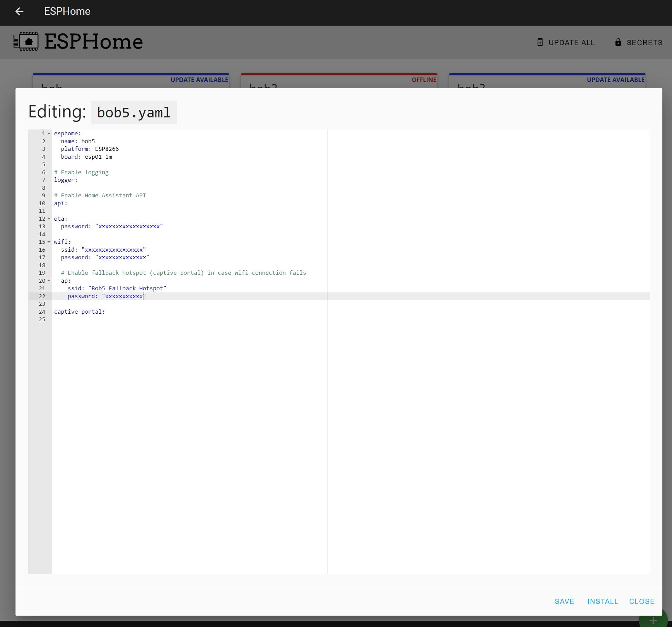Click the OFFLINE label on bob2 card

click(x=424, y=80)
